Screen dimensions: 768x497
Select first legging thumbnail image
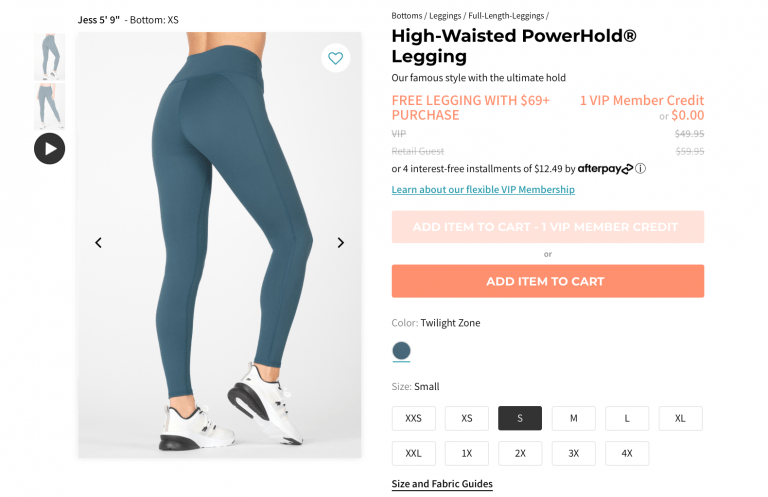click(x=49, y=57)
